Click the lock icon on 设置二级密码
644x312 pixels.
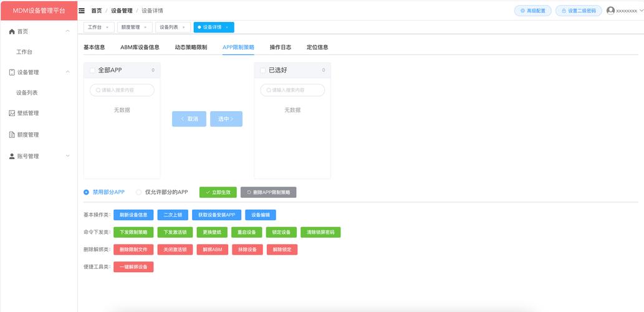point(564,11)
